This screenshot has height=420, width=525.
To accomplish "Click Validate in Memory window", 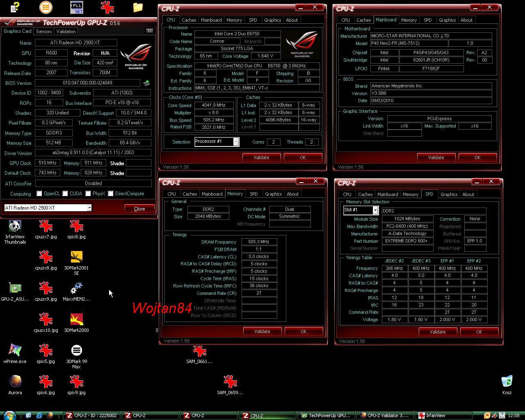I will (x=262, y=331).
